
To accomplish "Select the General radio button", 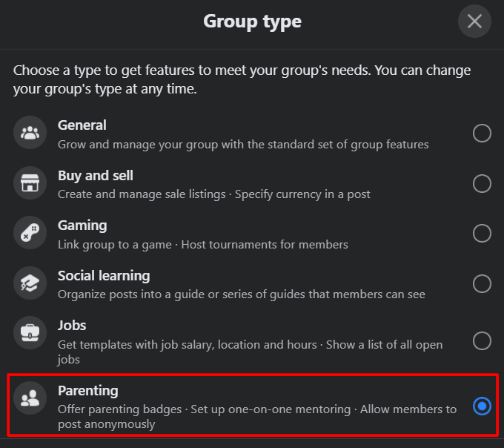I will pyautogui.click(x=482, y=134).
